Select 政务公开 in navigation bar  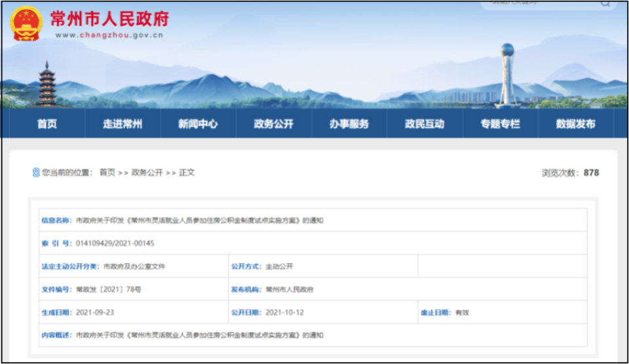(x=274, y=124)
